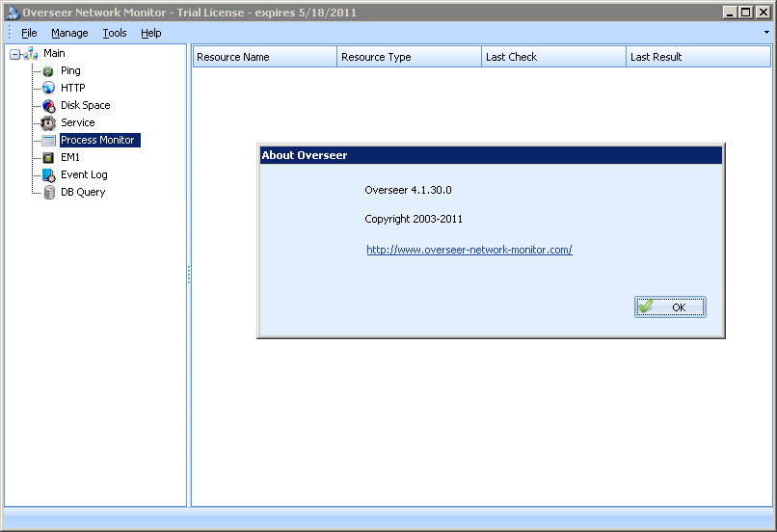Viewport: 777px width, 532px height.
Task: Sort by Last Check column header
Action: [x=554, y=57]
